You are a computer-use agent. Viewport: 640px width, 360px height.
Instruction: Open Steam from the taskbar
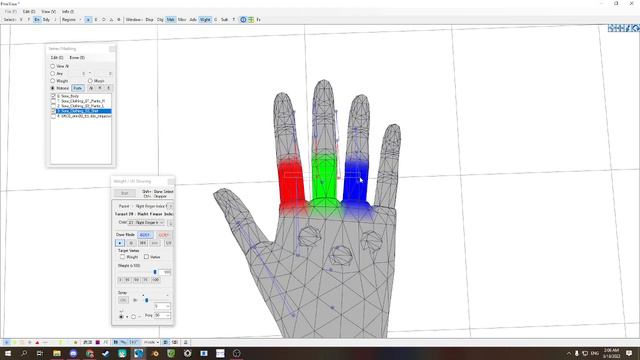coord(106,353)
